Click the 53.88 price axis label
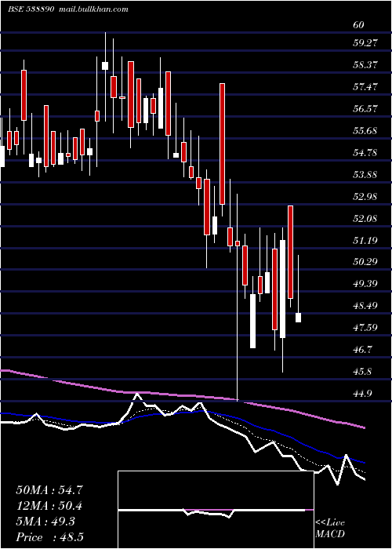This screenshot has height=549, width=392. 365,175
